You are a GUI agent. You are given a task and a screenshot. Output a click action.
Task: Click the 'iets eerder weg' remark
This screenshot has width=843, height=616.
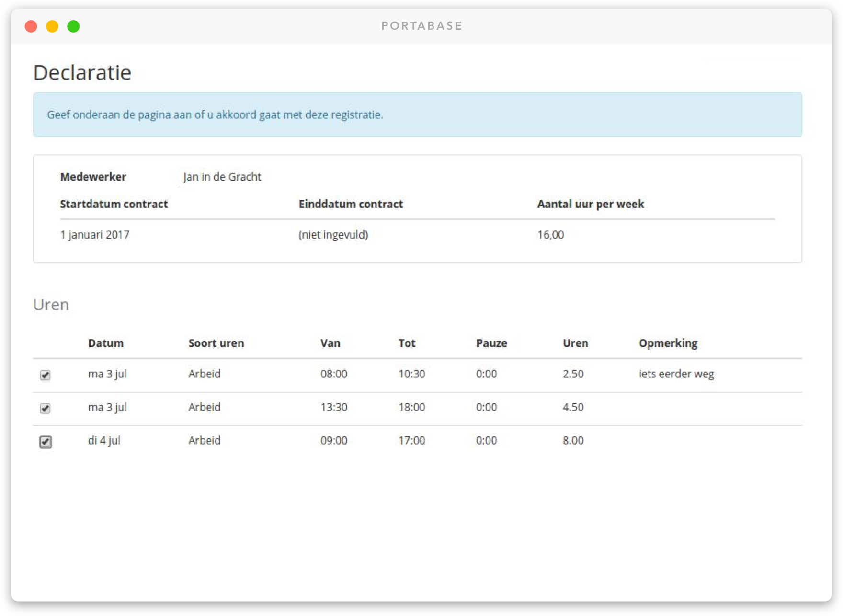676,374
